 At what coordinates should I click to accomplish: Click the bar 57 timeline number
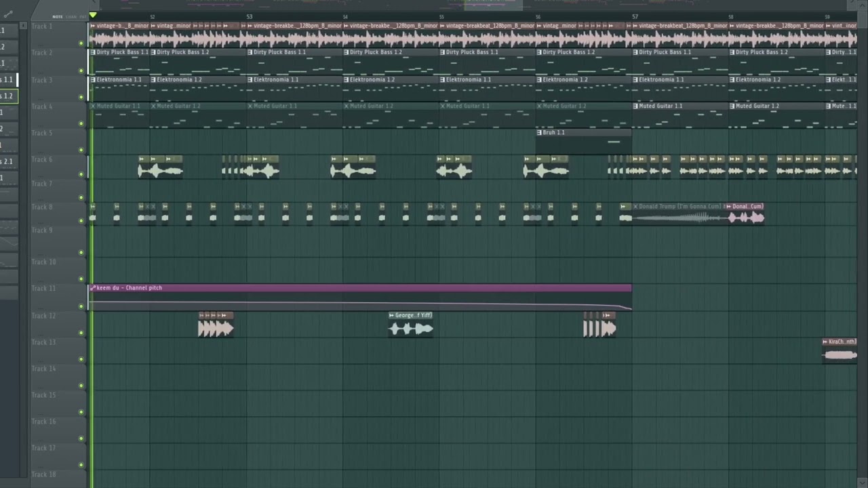635,17
